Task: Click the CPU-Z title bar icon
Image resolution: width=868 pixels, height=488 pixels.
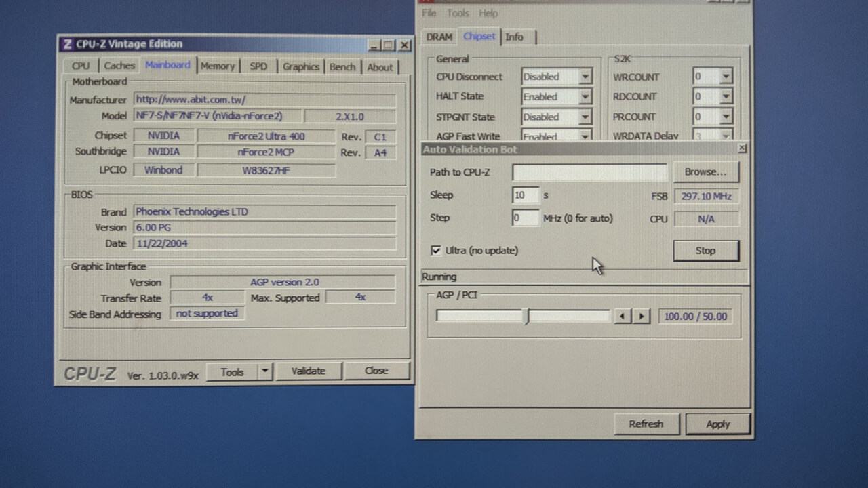Action: tap(67, 45)
